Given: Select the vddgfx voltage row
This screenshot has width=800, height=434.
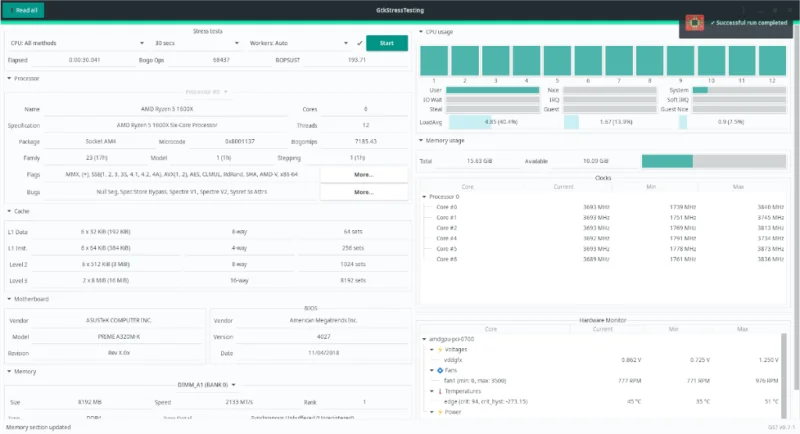Looking at the screenshot, I should [599, 360].
